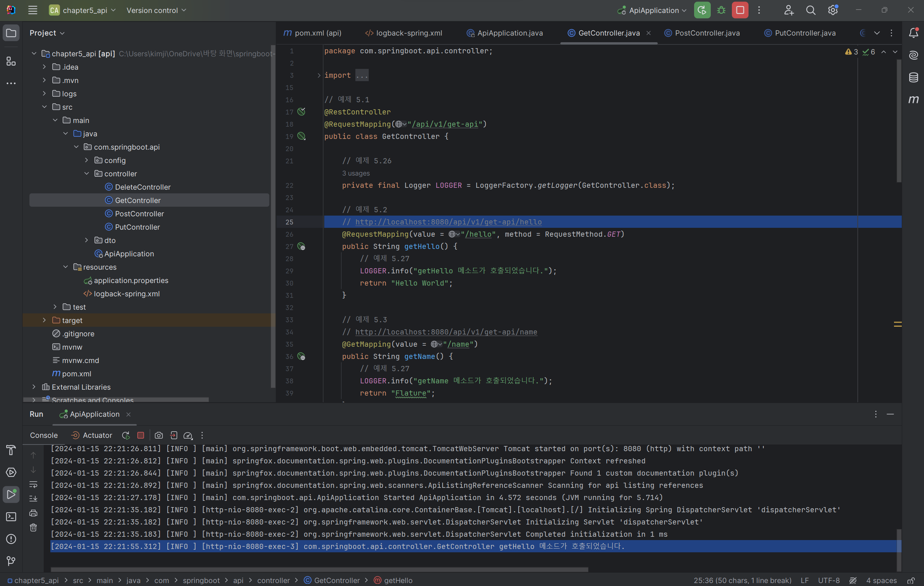This screenshot has width=924, height=586.
Task: Toggle read-only lock icon in status bar
Action: point(911,580)
